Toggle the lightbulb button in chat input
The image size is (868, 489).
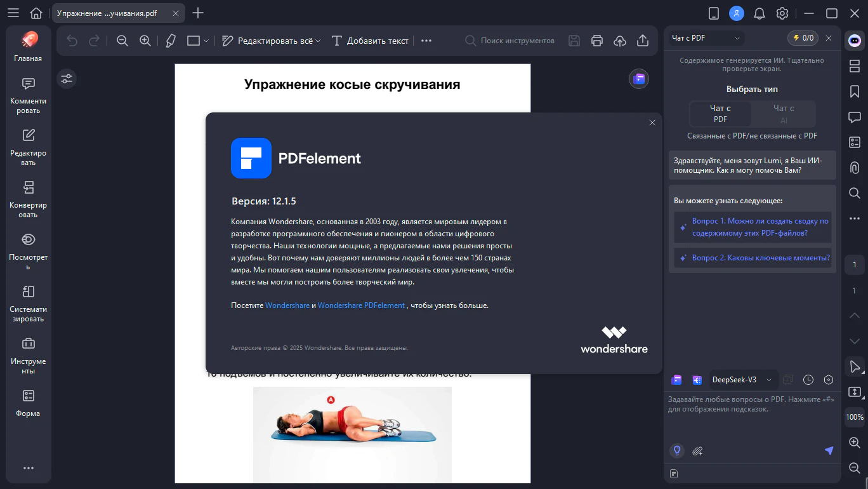coord(677,450)
